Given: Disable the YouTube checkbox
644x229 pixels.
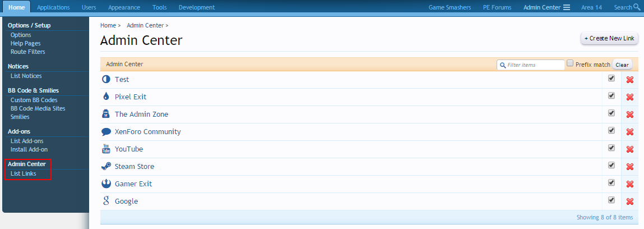Looking at the screenshot, I should 611,148.
